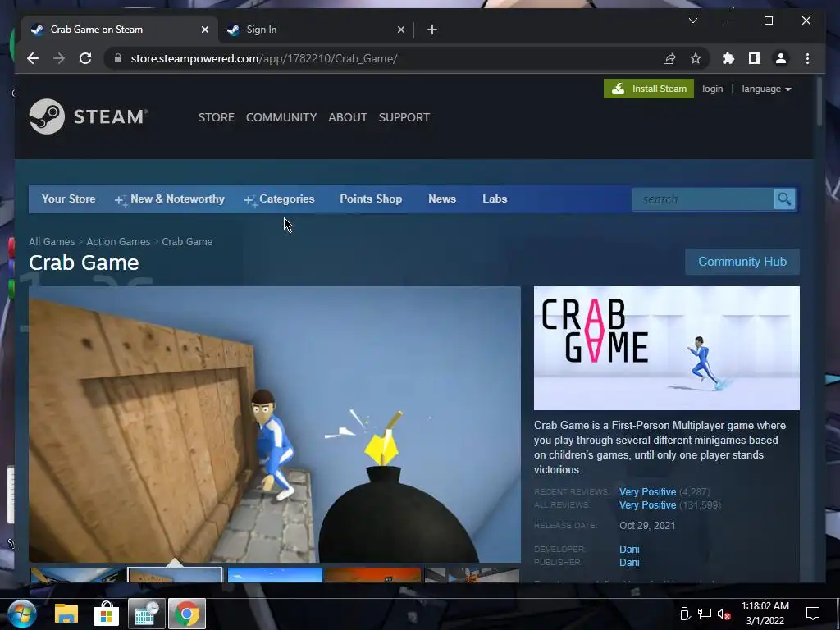Click recent reviews Very Positive link

[x=647, y=492]
